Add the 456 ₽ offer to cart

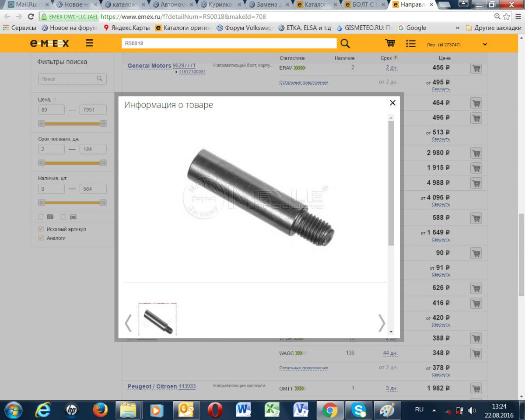[x=476, y=68]
